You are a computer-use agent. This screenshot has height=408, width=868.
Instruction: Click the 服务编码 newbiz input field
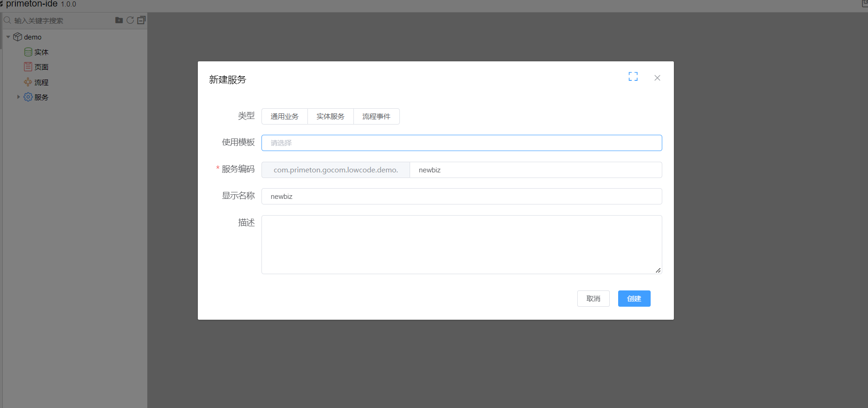535,170
